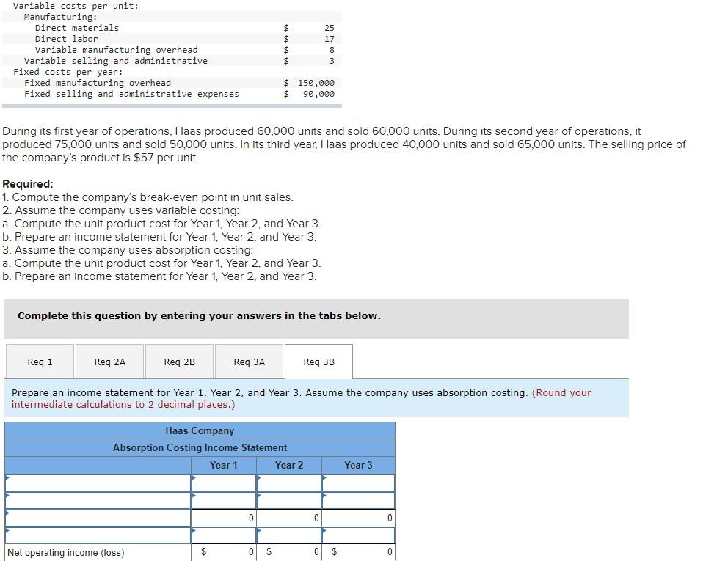
Task: Open the second row label dropdown
Action: point(95,499)
